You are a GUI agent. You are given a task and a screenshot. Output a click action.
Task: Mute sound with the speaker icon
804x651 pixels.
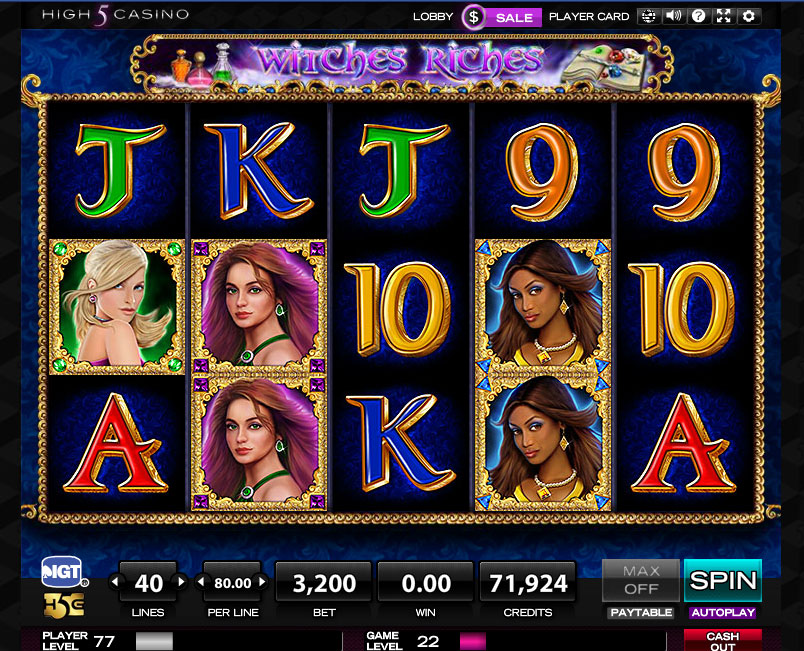coord(673,16)
